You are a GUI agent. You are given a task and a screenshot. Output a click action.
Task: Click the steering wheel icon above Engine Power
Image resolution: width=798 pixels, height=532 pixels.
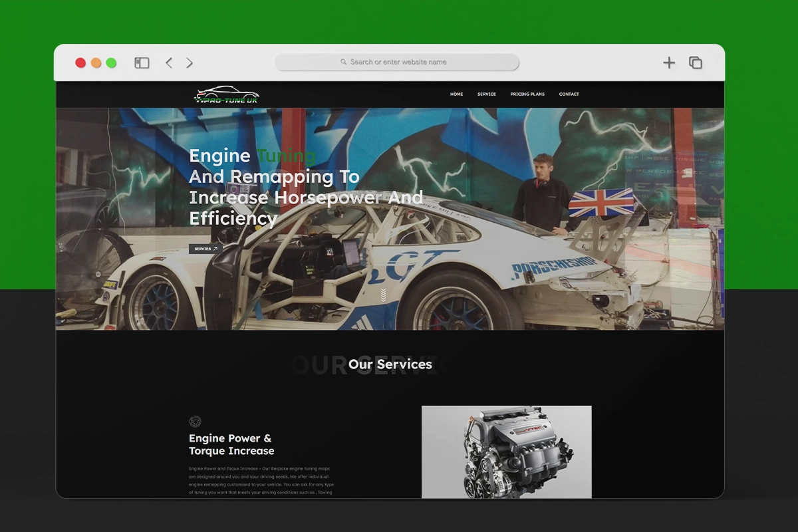pos(195,421)
